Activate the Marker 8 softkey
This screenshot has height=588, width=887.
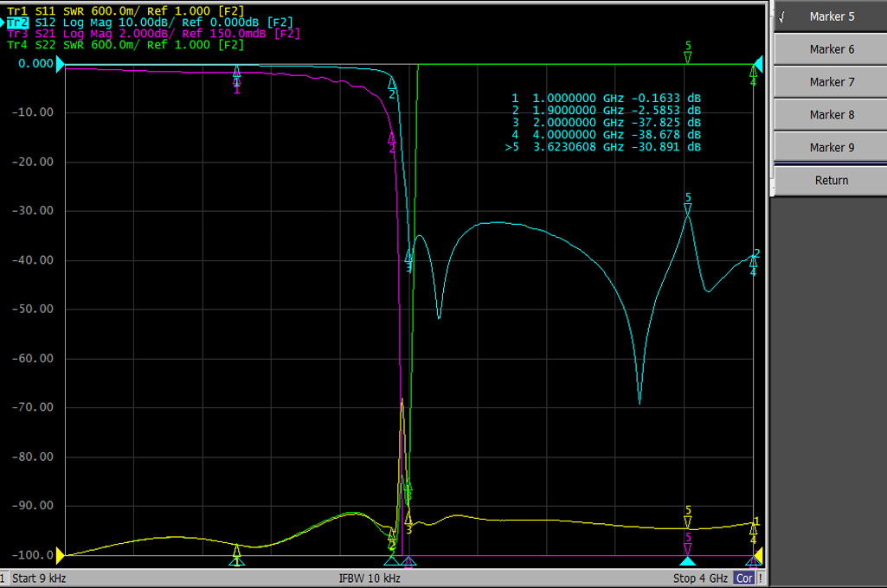tap(831, 115)
